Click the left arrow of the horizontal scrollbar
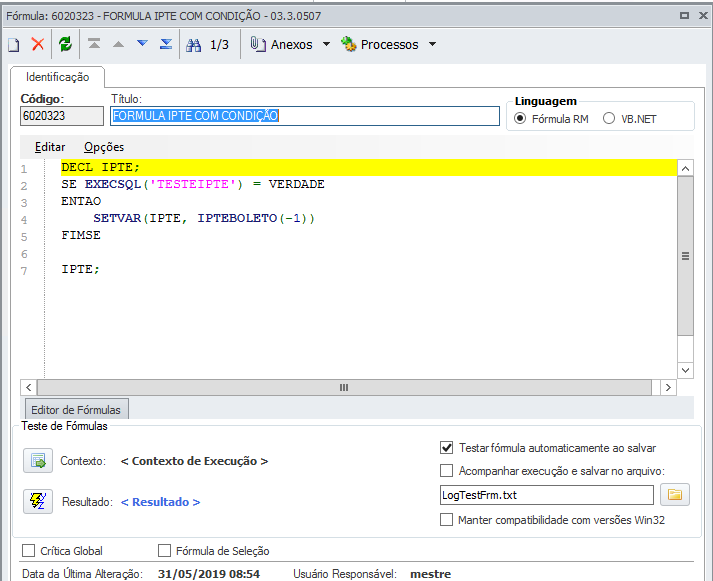 [x=29, y=387]
